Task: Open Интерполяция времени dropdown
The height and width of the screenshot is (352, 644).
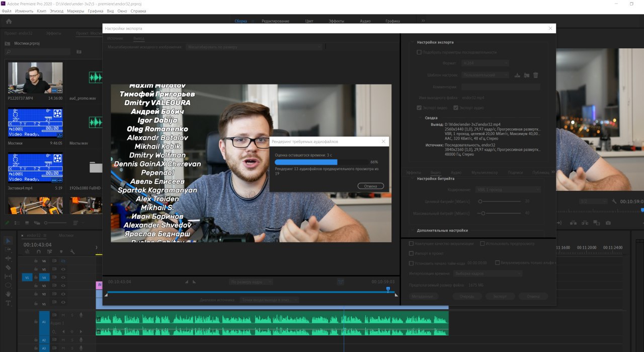Action: tap(488, 273)
